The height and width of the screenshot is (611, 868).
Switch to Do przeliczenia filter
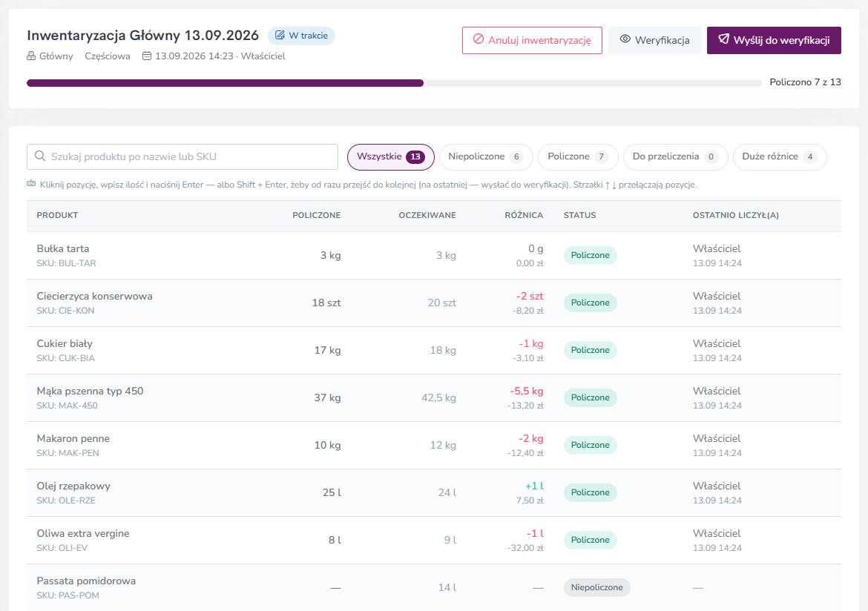tap(675, 156)
